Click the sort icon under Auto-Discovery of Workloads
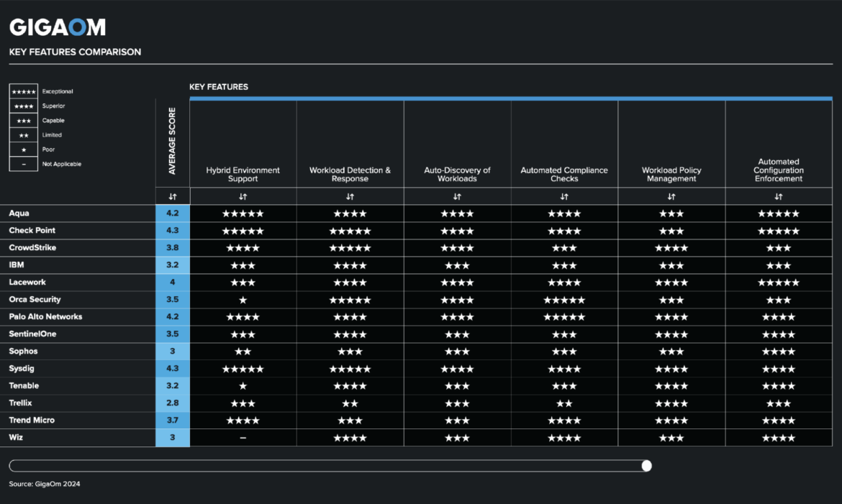This screenshot has height=504, width=842. point(457,196)
